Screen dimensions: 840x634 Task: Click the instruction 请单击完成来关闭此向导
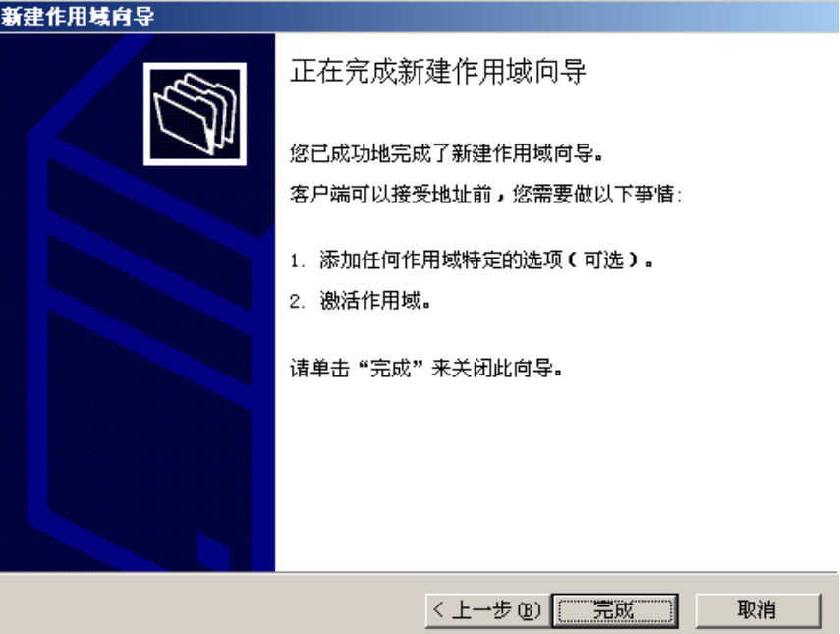tap(425, 369)
